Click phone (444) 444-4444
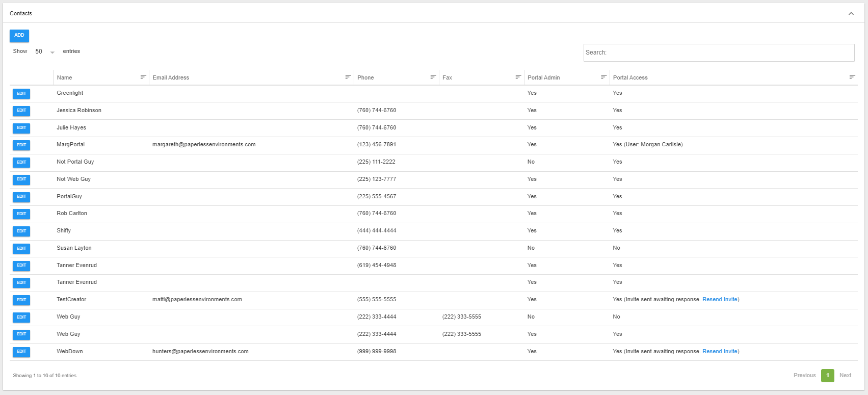Screen dimensions: 868x395 377,231
